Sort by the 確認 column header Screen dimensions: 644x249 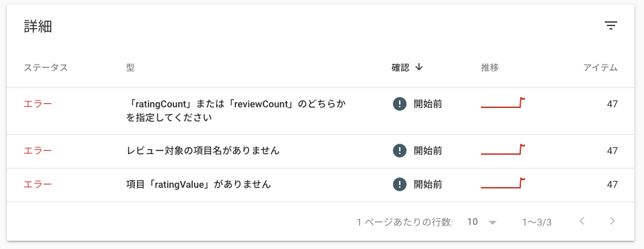pyautogui.click(x=400, y=68)
